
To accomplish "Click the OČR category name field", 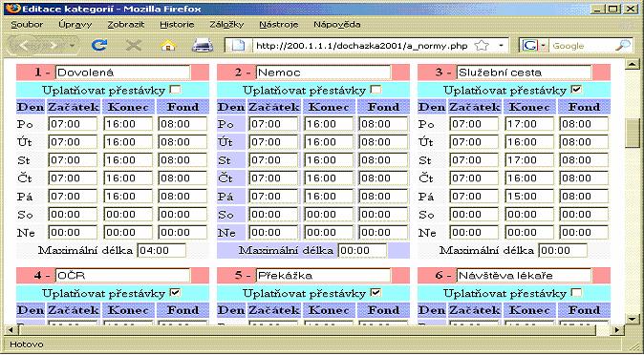I will (123, 276).
